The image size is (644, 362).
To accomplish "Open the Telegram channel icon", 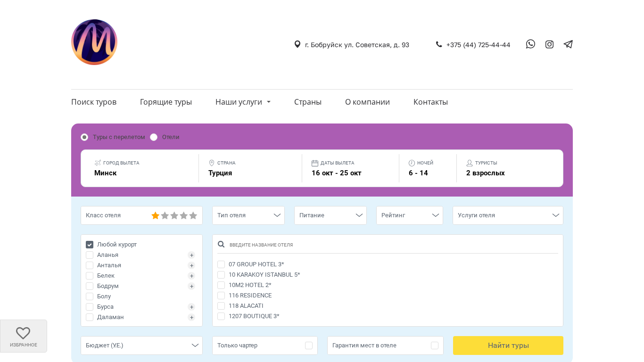I will click(x=568, y=44).
